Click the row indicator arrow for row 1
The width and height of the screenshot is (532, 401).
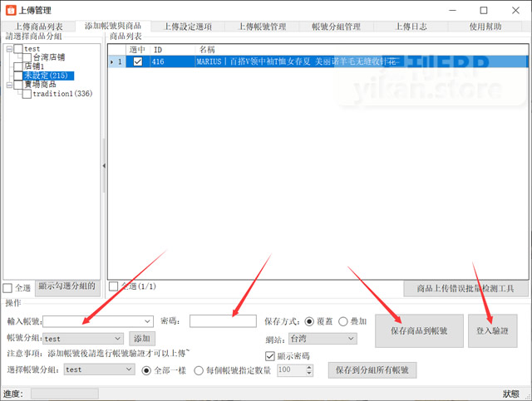pyautogui.click(x=113, y=61)
